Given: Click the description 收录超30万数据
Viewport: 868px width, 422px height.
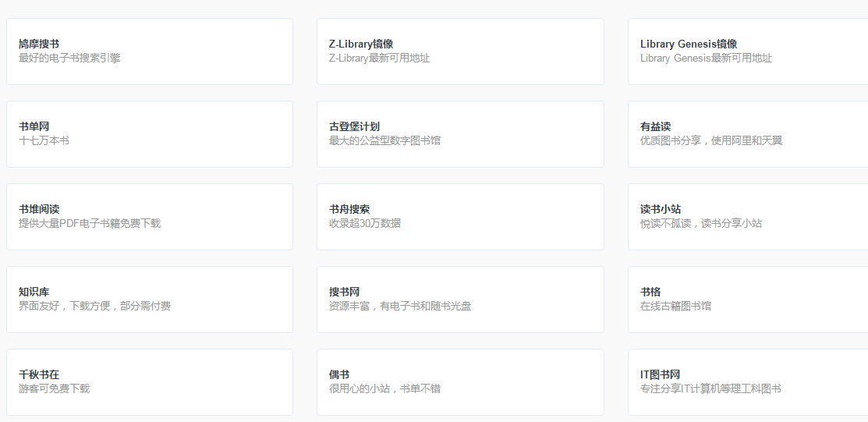Looking at the screenshot, I should point(365,224).
